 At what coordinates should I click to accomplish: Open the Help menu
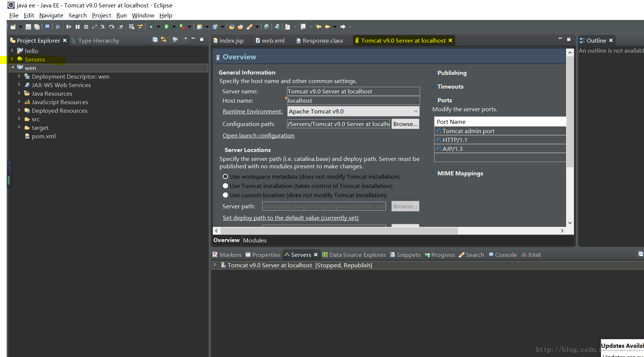tap(166, 15)
